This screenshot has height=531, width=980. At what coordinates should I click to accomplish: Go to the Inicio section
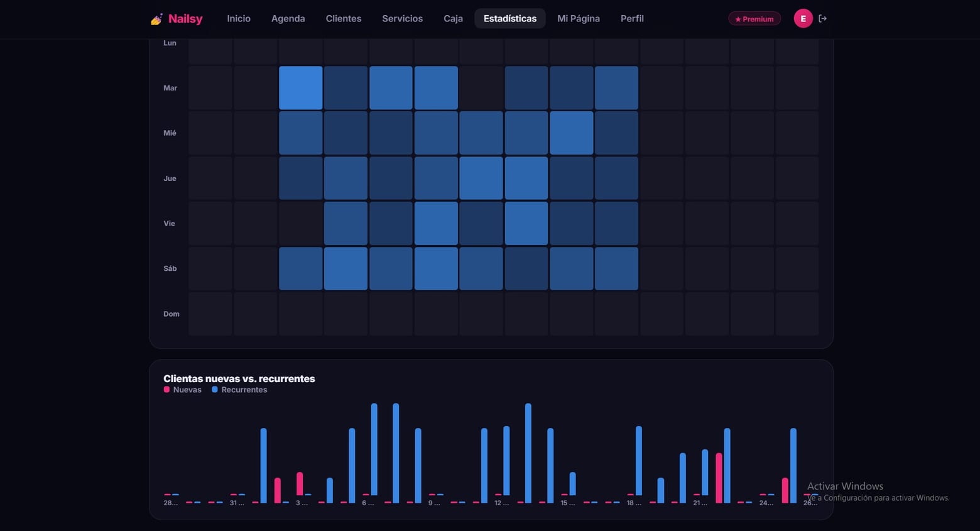click(x=239, y=19)
